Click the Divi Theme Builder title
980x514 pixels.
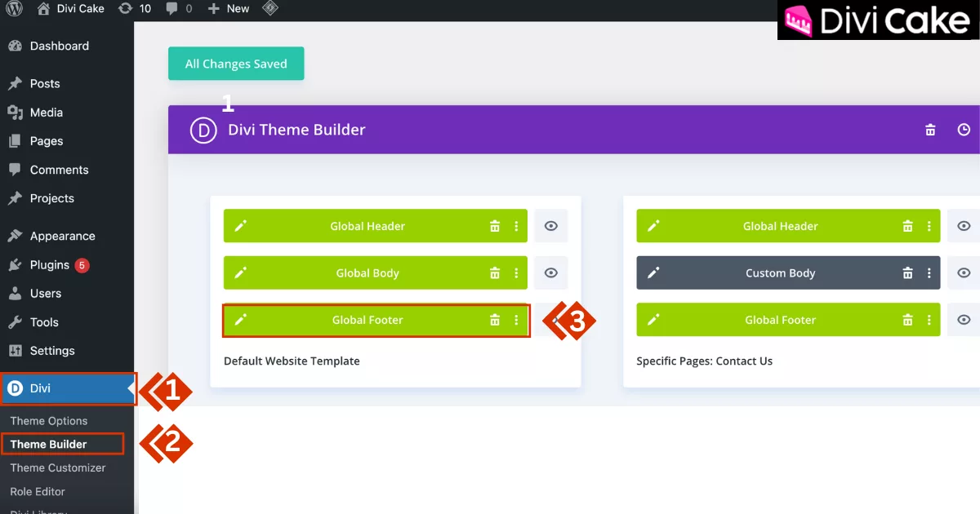coord(296,130)
